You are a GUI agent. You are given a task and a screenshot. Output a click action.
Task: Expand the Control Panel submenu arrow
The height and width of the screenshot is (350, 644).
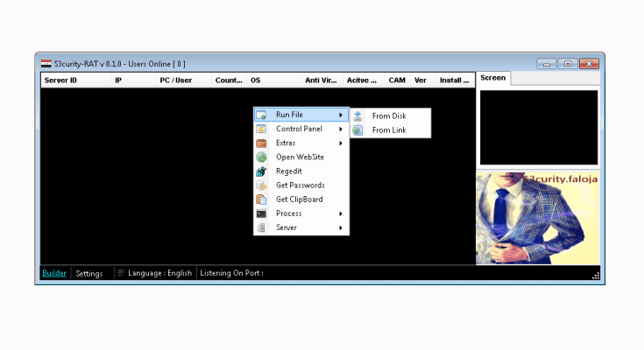coord(341,129)
